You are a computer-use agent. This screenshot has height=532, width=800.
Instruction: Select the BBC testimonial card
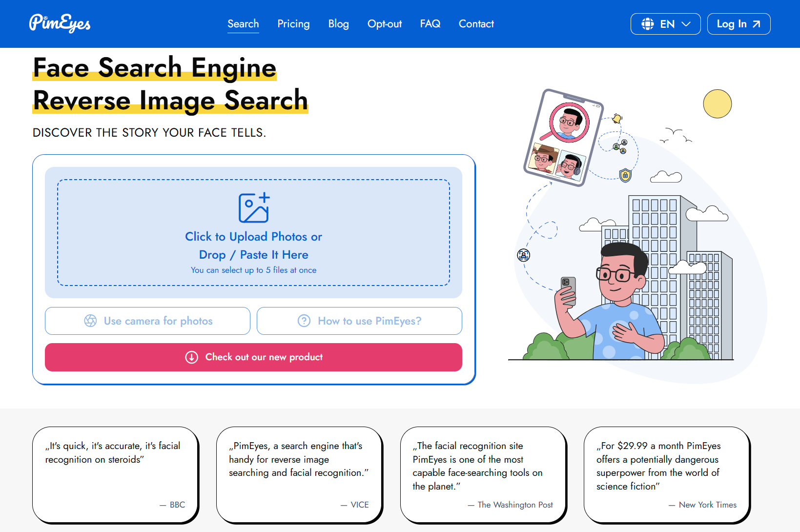115,474
